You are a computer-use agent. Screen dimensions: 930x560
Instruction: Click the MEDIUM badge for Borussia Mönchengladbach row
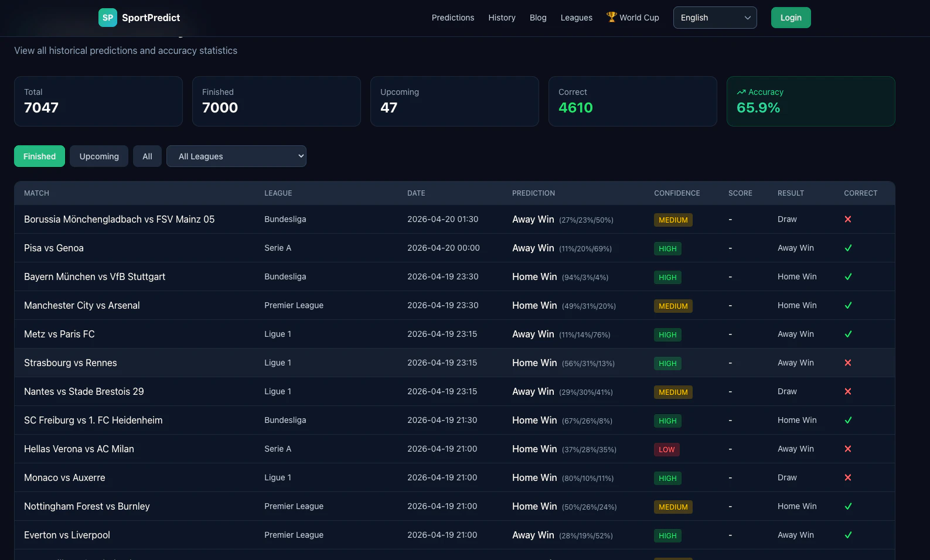pyautogui.click(x=673, y=220)
